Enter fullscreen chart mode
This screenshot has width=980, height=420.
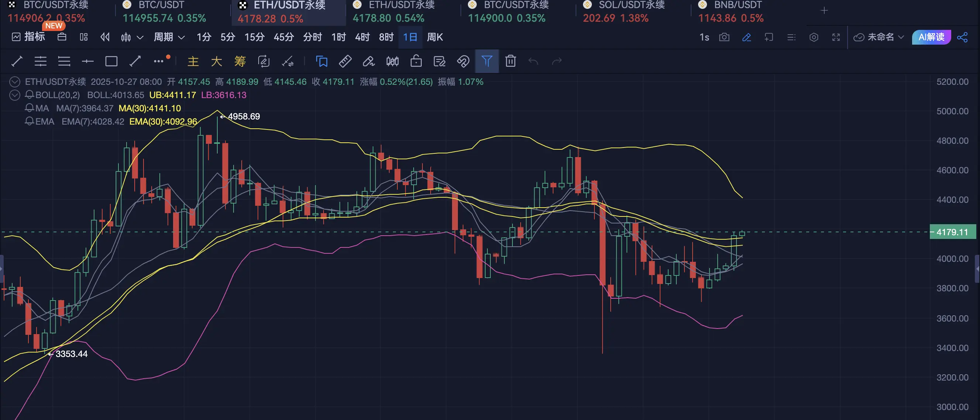coord(836,37)
